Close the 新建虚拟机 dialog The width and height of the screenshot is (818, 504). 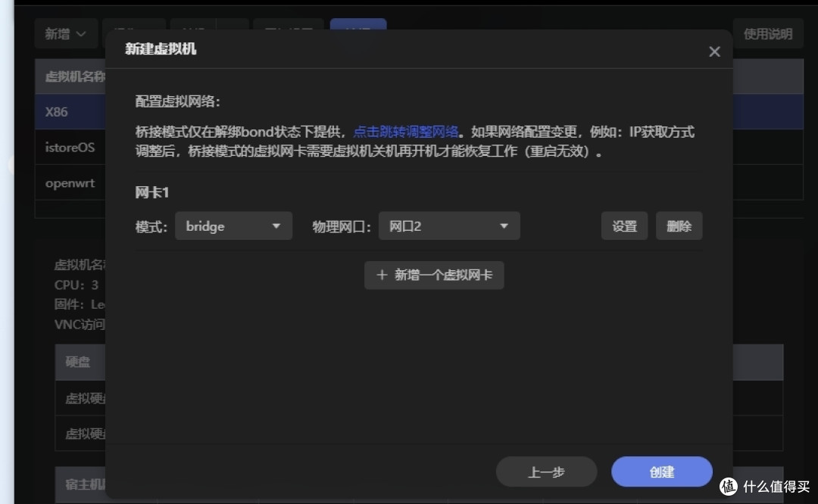point(714,51)
